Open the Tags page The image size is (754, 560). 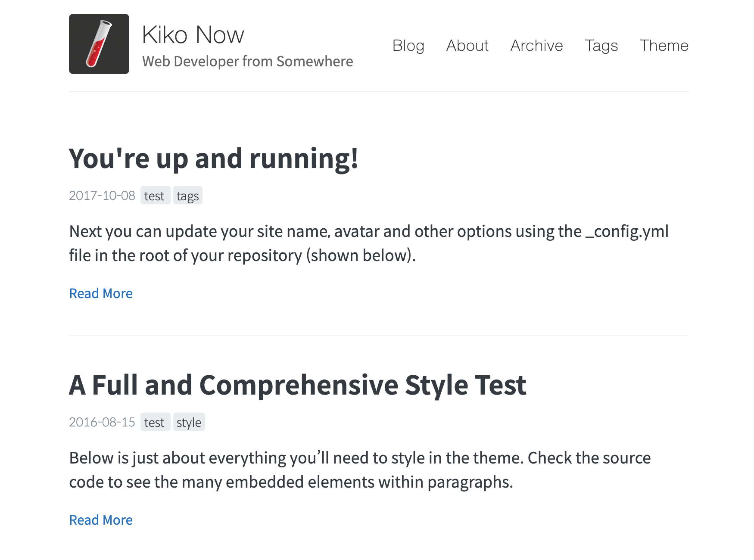[601, 46]
